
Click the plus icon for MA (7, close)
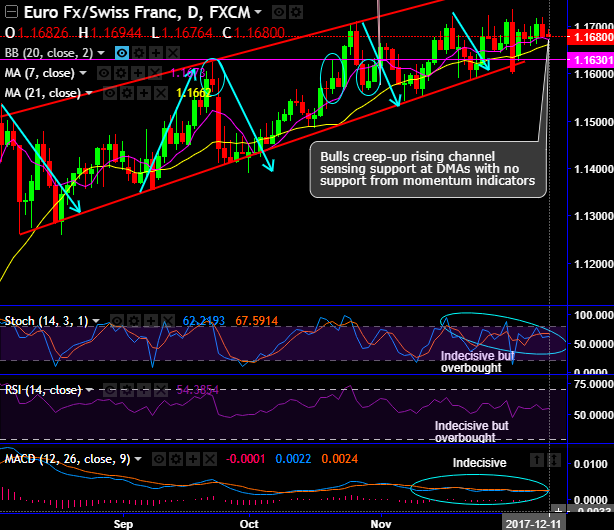(x=137, y=73)
